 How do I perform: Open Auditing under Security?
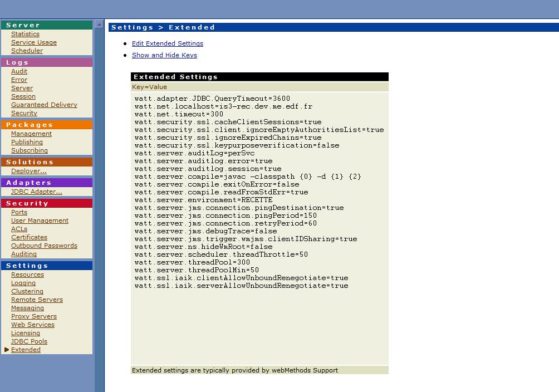(23, 253)
